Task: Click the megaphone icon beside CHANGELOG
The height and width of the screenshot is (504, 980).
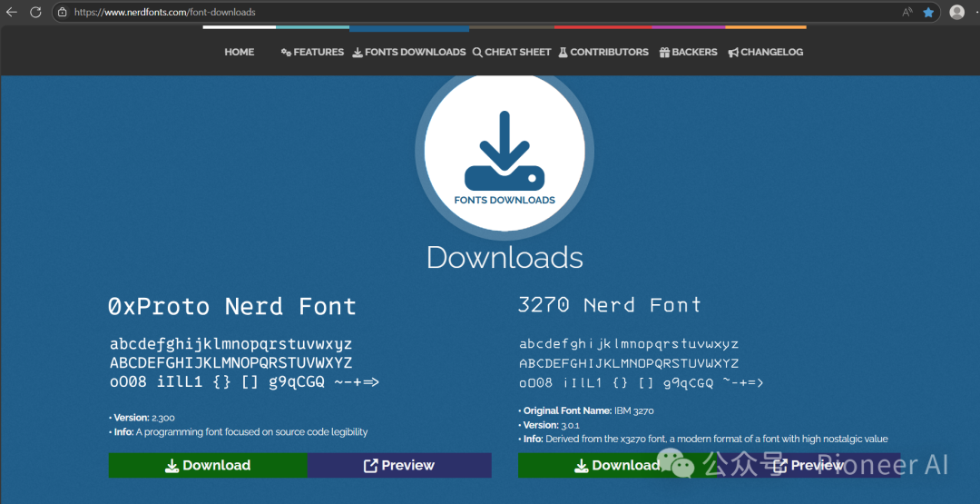Action: coord(734,53)
